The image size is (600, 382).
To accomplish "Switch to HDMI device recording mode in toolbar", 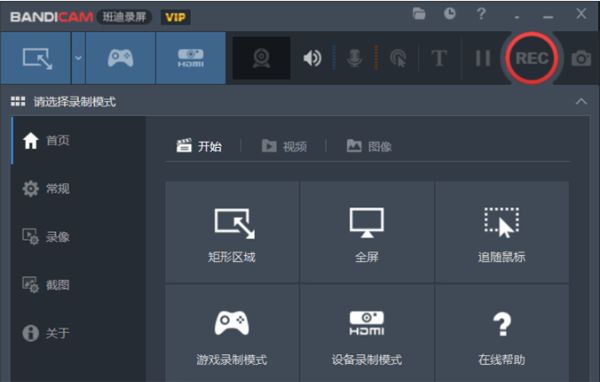I will point(191,58).
